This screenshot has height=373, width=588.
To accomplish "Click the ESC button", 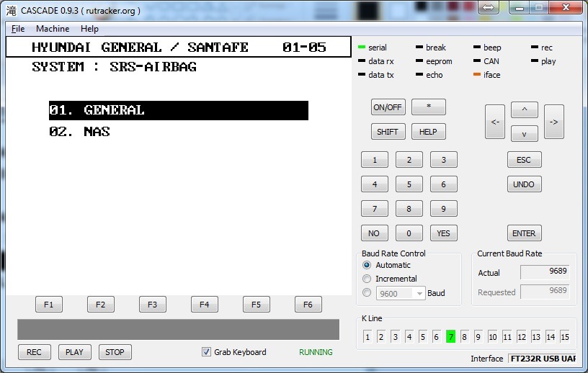I will [525, 160].
